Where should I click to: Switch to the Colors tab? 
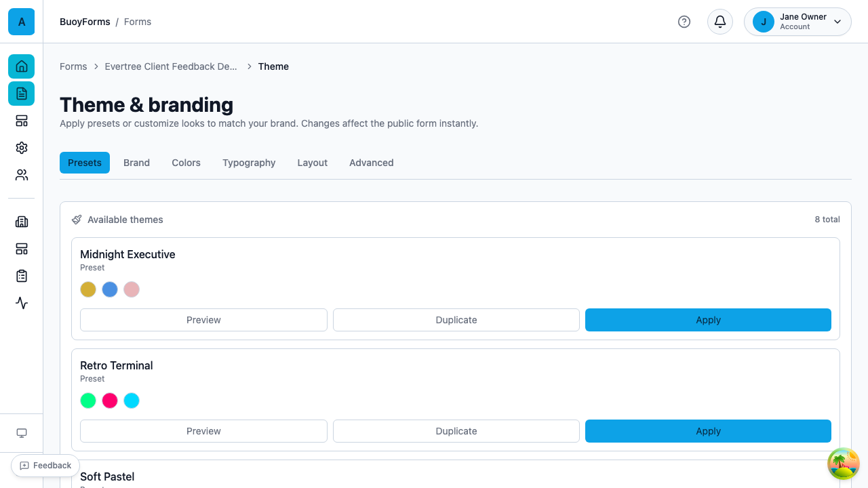point(186,163)
